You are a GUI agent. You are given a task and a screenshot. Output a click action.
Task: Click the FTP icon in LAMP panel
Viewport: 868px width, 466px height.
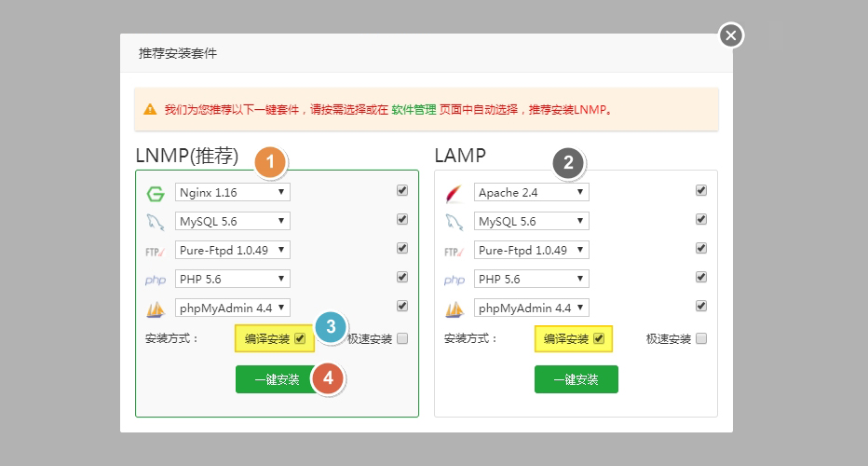coord(454,253)
